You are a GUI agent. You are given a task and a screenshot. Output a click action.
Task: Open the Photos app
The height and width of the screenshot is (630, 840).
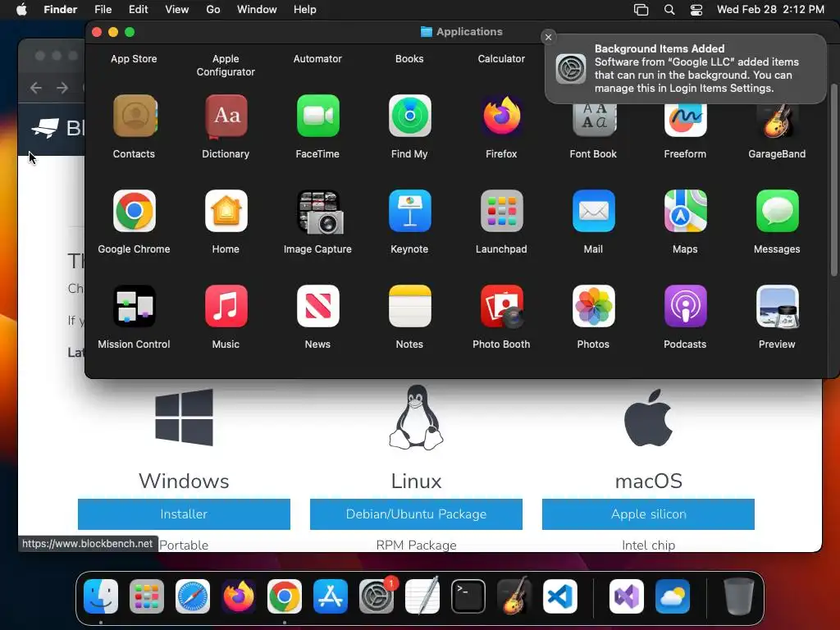594,307
